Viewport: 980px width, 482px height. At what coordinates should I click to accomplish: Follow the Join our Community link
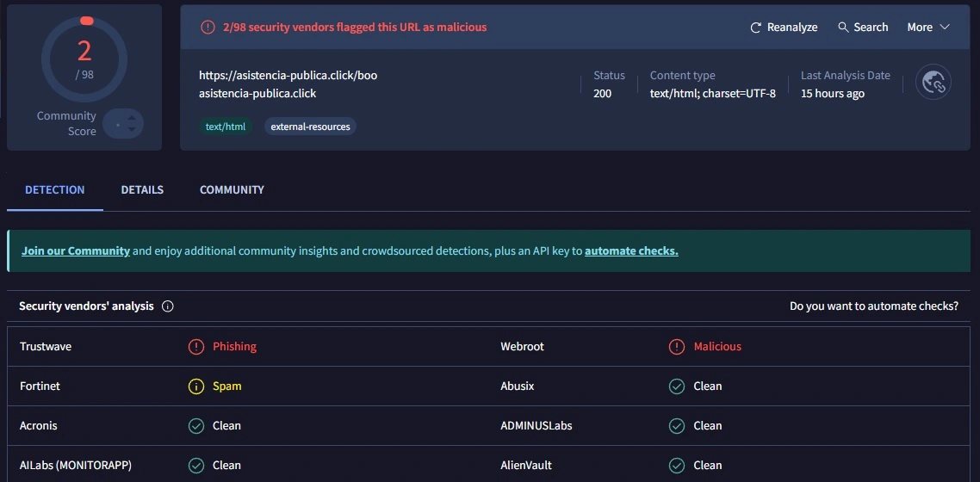pos(76,251)
